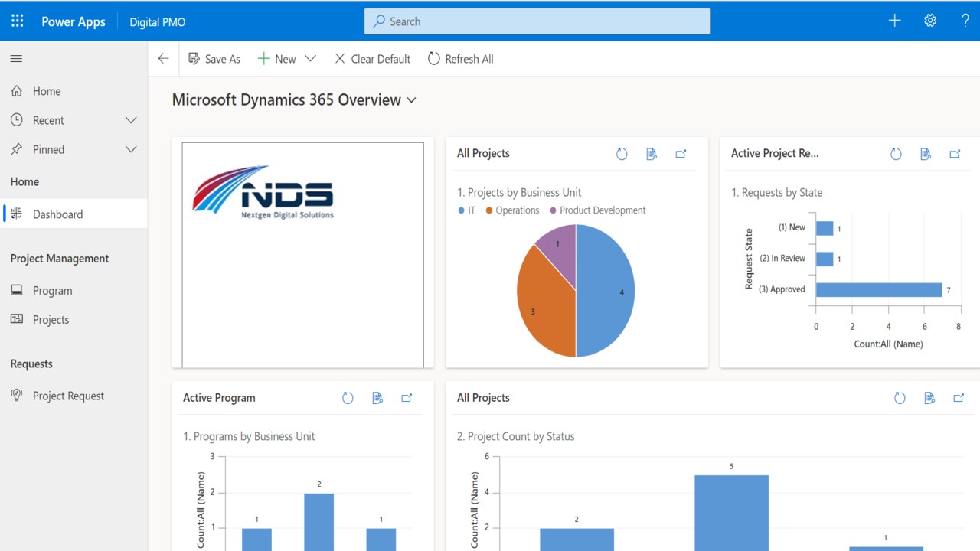The image size is (980, 551).
Task: Open the dashboard selector Microsoft Dynamics 365 Overview
Action: pos(294,100)
